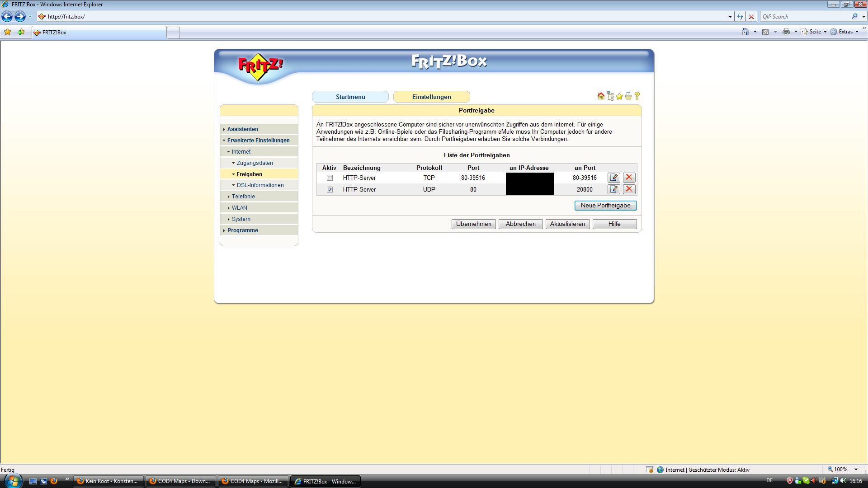The height and width of the screenshot is (488, 868).
Task: Disable the UDP HTTP-Server checkbox
Action: point(330,190)
